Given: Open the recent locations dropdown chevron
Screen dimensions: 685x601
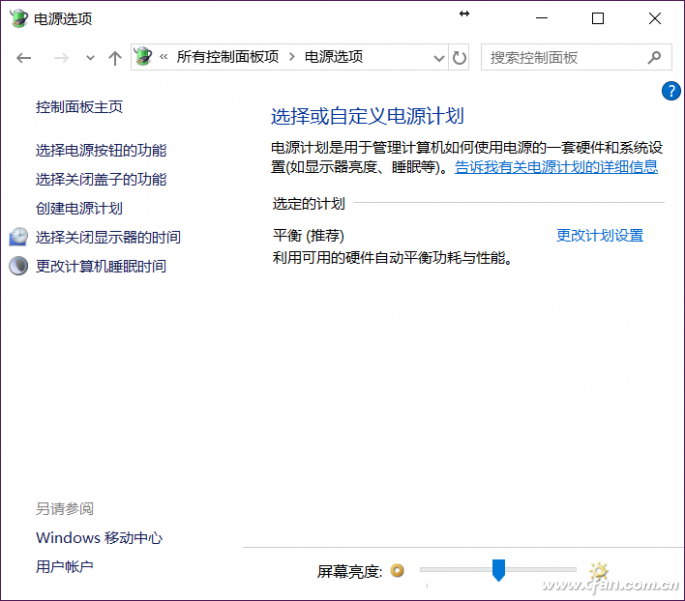Looking at the screenshot, I should click(x=90, y=58).
